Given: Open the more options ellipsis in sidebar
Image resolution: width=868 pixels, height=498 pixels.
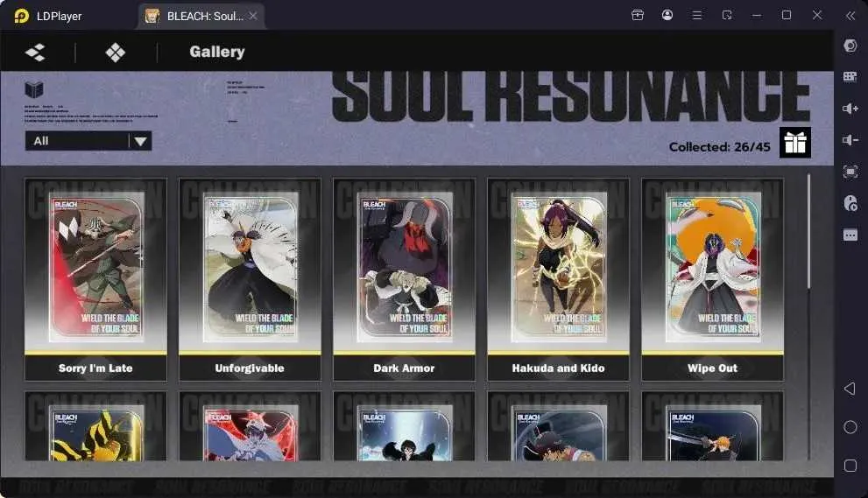Looking at the screenshot, I should pyautogui.click(x=850, y=235).
